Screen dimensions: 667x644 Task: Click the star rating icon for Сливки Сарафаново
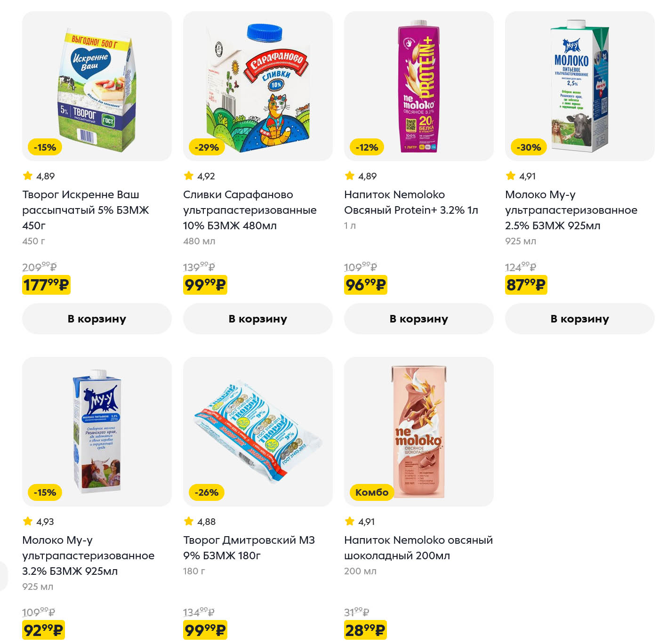pos(189,176)
